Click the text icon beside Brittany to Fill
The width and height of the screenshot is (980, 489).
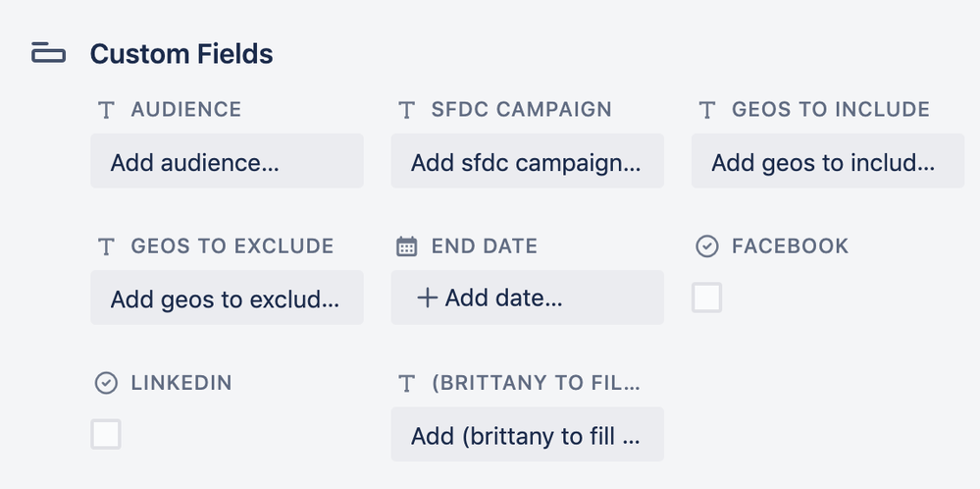pyautogui.click(x=407, y=383)
